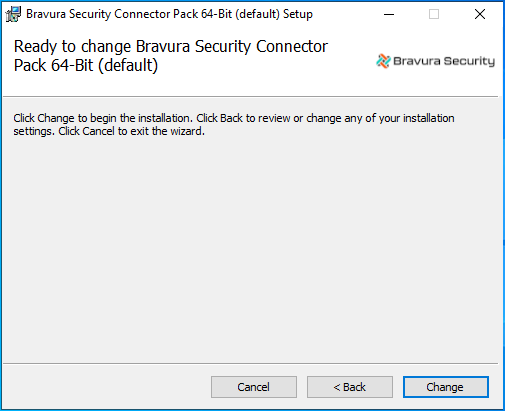Click the separator line below the header
Screen dimensions: 505x411
point(251,97)
